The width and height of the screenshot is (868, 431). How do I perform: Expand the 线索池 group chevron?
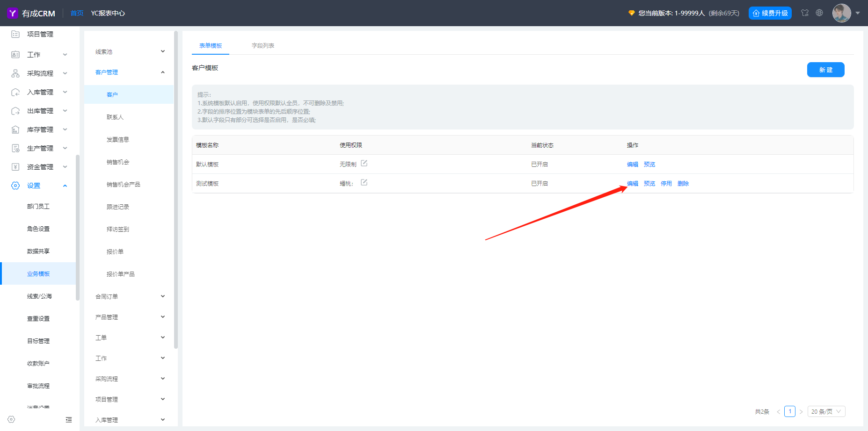163,51
